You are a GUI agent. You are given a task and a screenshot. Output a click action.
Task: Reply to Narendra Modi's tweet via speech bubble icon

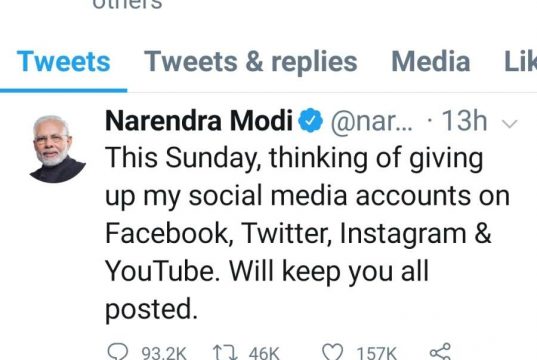[117, 352]
